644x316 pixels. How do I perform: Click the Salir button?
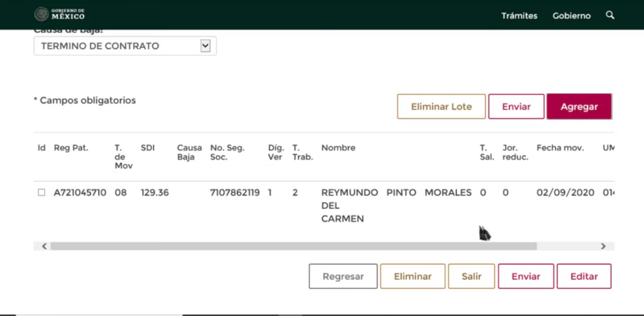pos(472,276)
